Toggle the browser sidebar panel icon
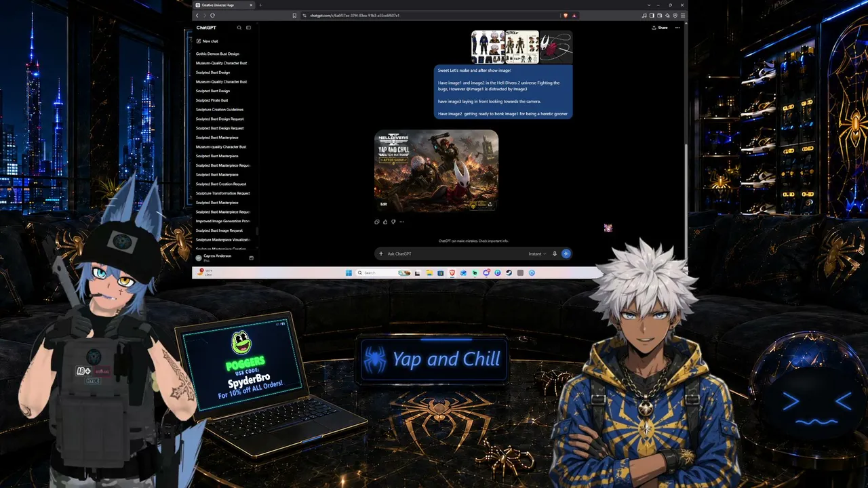Screen dimensions: 868x488 click(652, 16)
